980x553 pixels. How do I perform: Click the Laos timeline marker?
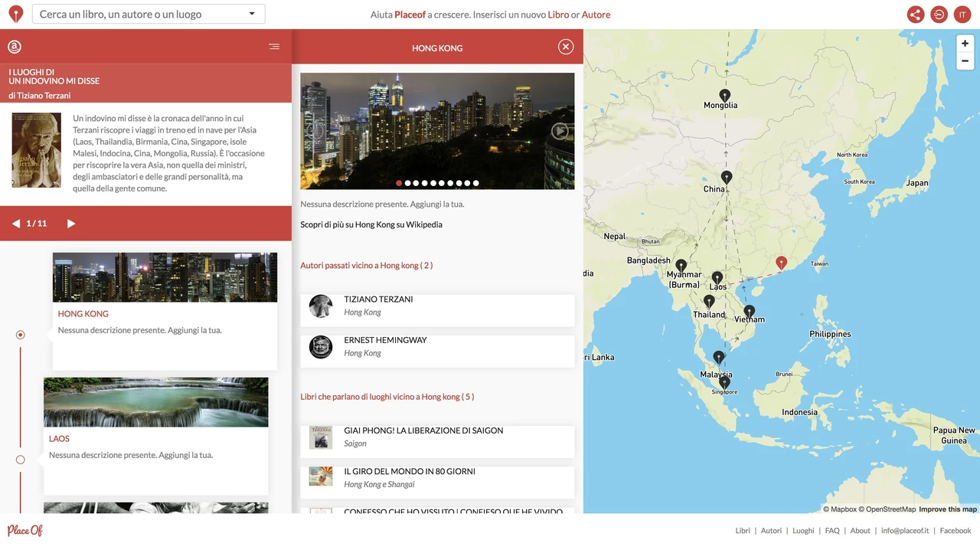[21, 460]
